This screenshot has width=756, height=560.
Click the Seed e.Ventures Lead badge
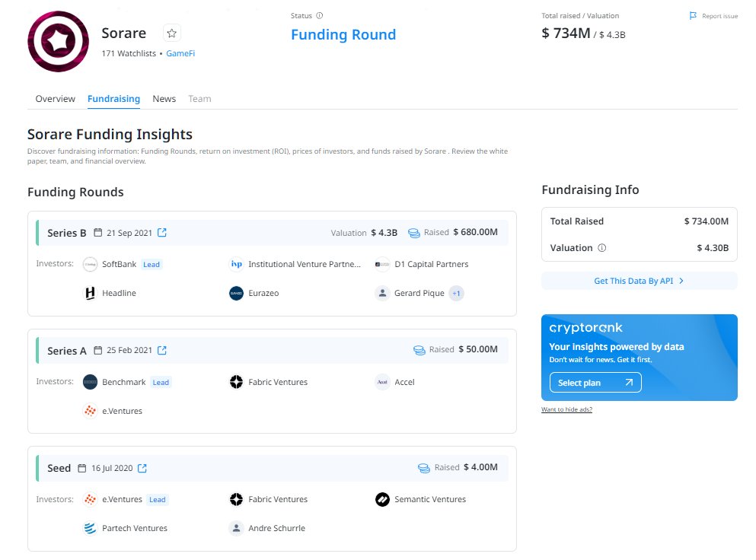pos(157,500)
